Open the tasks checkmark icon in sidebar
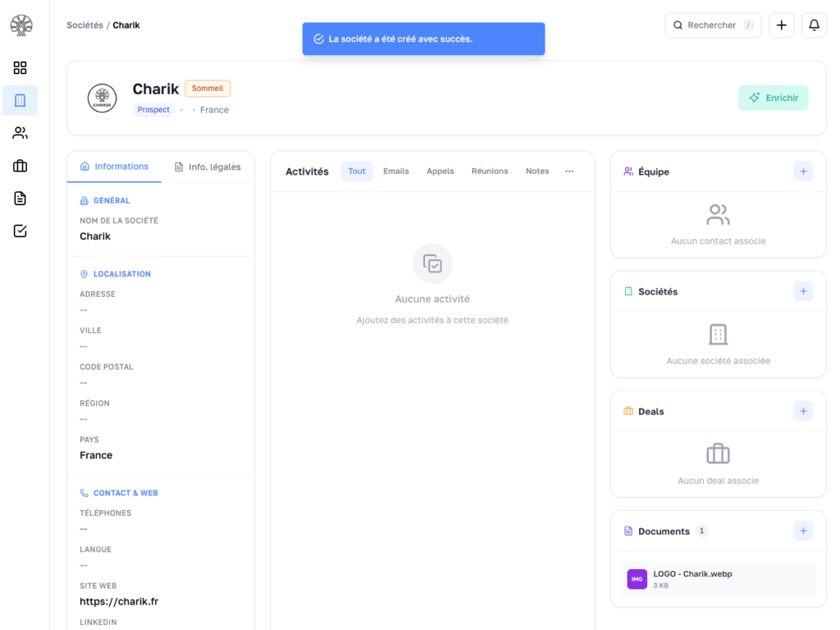840x630 pixels. pos(20,231)
